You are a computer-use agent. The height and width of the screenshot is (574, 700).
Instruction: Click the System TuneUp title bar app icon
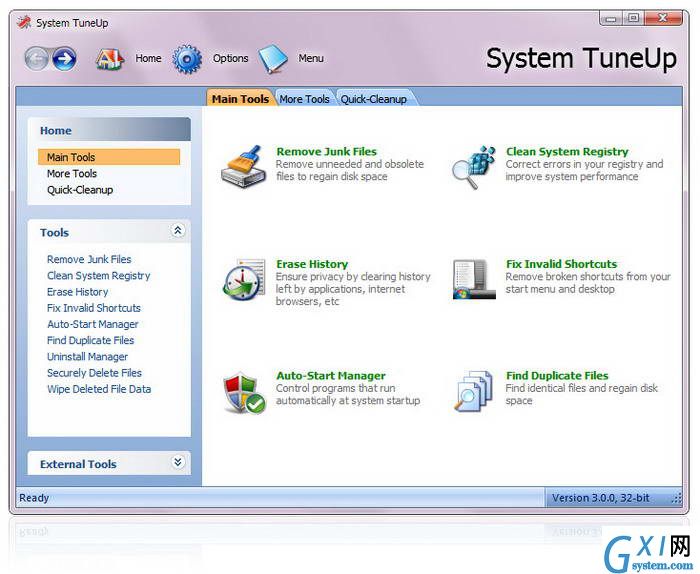tap(24, 22)
